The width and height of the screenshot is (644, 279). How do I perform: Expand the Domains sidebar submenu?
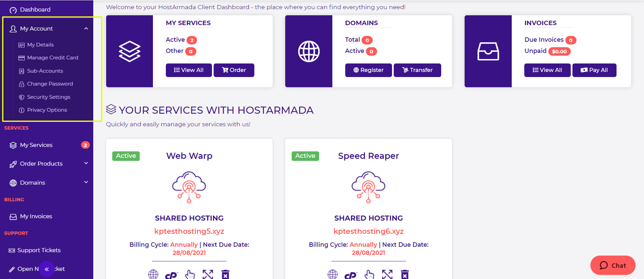pyautogui.click(x=86, y=182)
